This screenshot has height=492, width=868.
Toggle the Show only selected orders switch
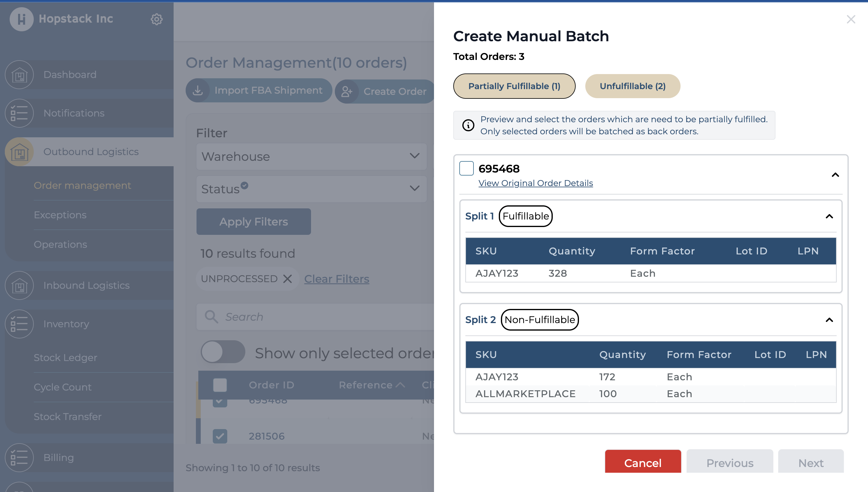tap(222, 352)
